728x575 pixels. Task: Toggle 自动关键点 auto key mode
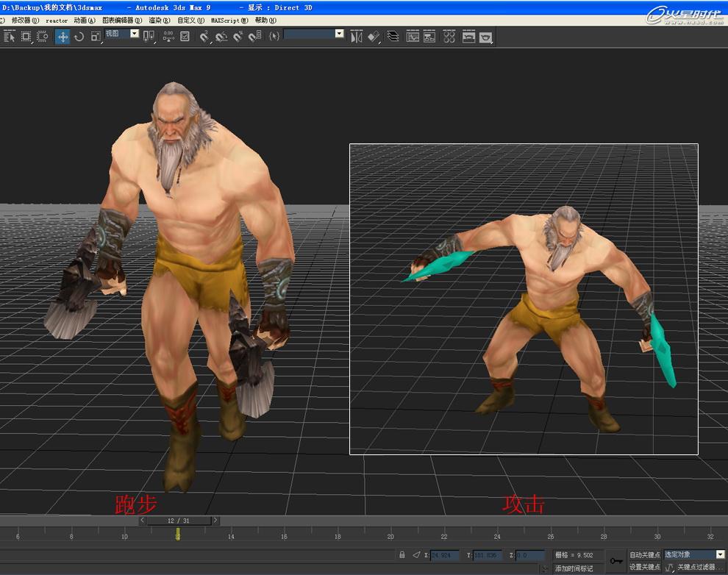pyautogui.click(x=644, y=554)
